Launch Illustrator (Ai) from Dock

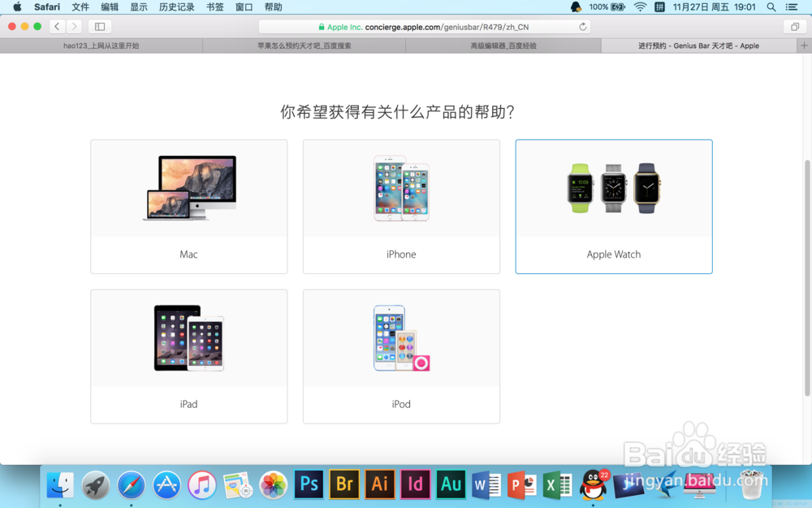pyautogui.click(x=379, y=484)
